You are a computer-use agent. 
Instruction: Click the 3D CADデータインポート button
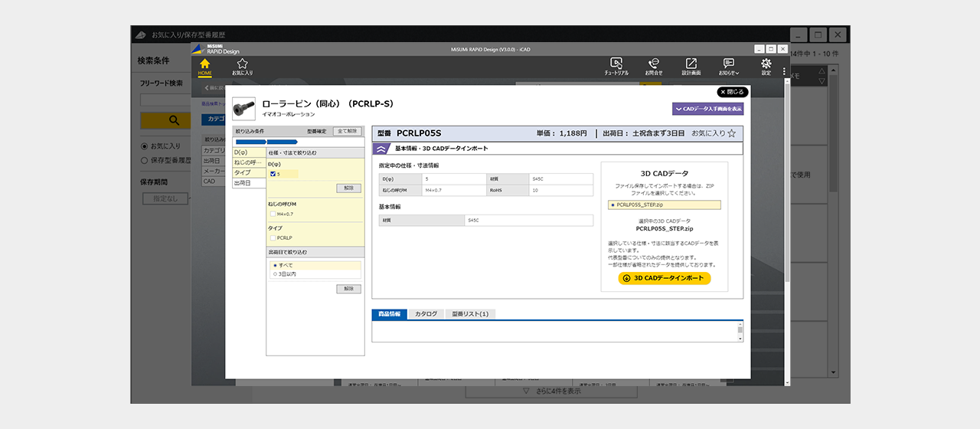tap(664, 279)
